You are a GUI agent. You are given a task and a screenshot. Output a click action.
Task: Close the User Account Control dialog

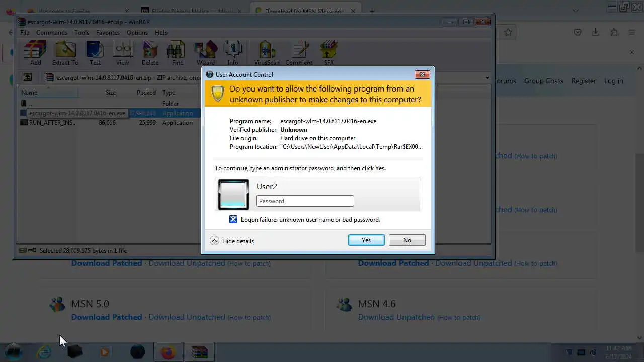pyautogui.click(x=422, y=74)
